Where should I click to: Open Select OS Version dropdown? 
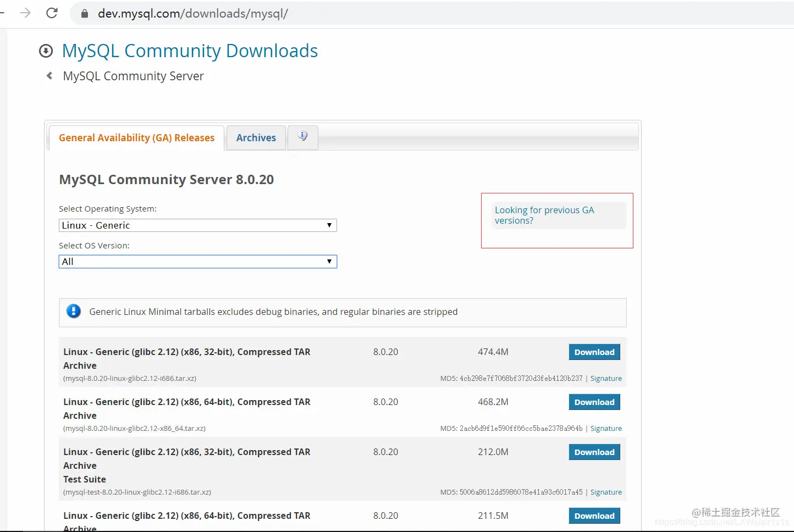pos(198,262)
